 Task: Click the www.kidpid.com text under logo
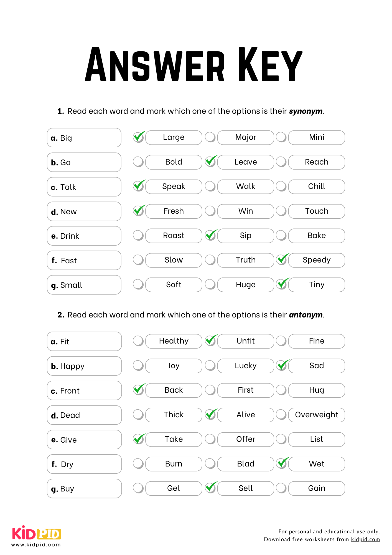(36, 545)
